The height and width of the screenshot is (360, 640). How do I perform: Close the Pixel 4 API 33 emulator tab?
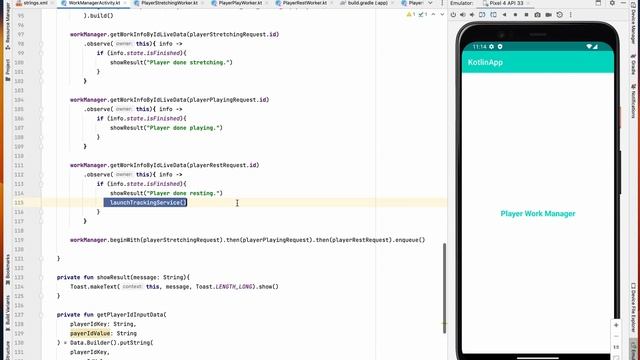pyautogui.click(x=528, y=3)
